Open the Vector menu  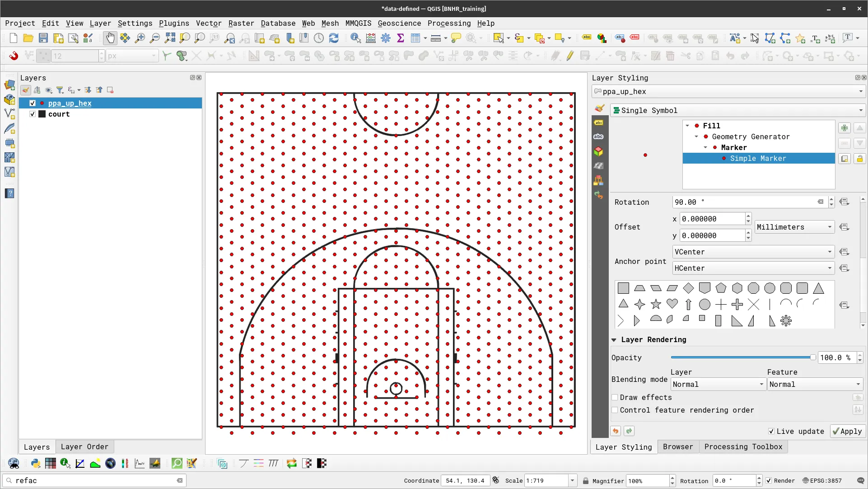208,23
